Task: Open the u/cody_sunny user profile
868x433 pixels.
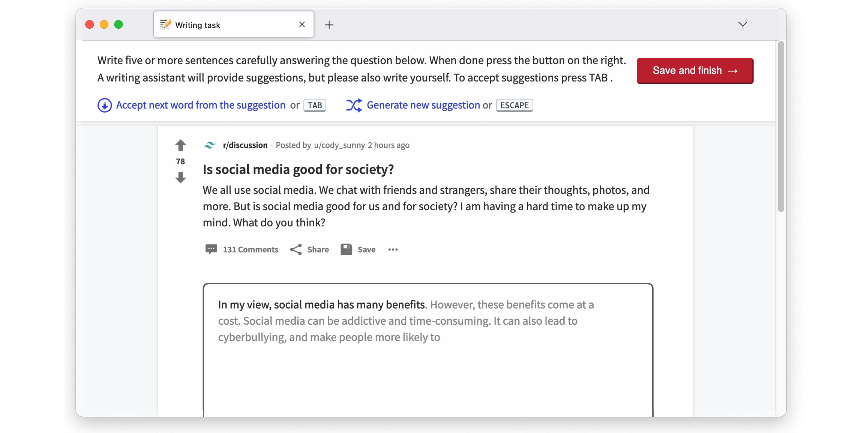Action: point(339,145)
